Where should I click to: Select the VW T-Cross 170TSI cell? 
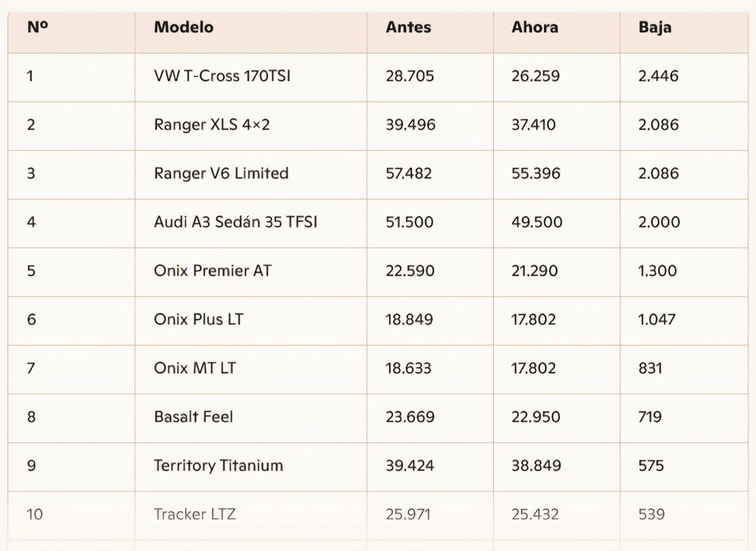222,76
